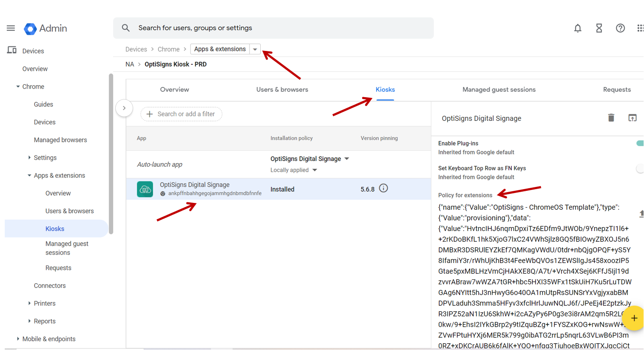Toggle Set Keyboard Top Row as FN Keys

pos(640,168)
